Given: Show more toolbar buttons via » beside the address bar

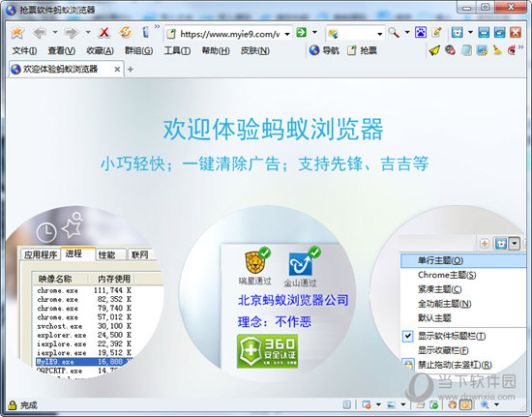Looking at the screenshot, I should (x=157, y=26).
